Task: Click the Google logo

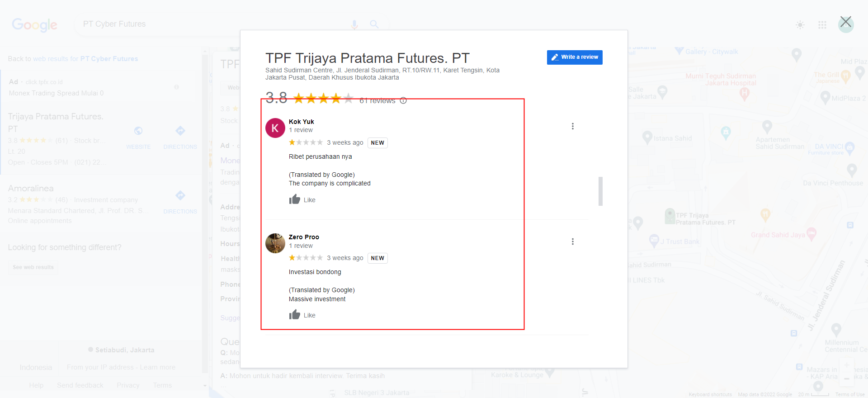Action: point(35,25)
